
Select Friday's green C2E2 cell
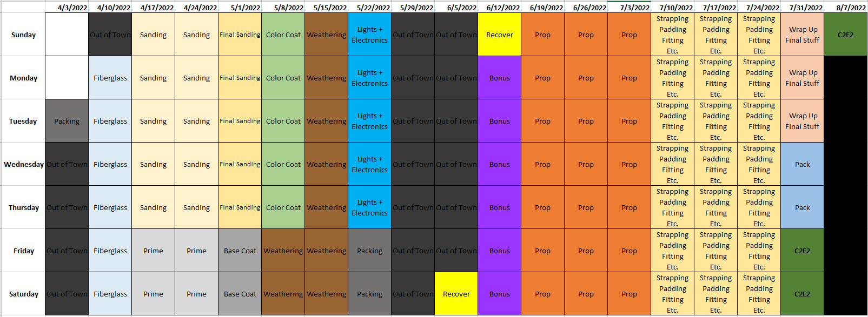[802, 251]
